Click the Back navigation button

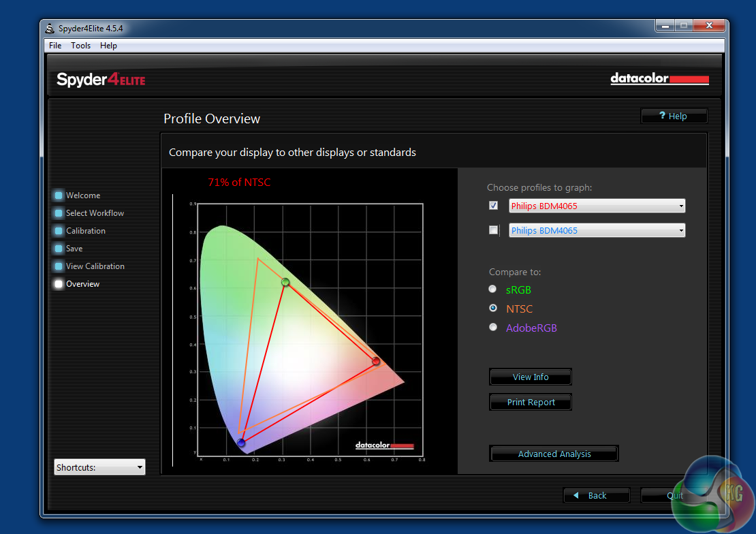(596, 495)
